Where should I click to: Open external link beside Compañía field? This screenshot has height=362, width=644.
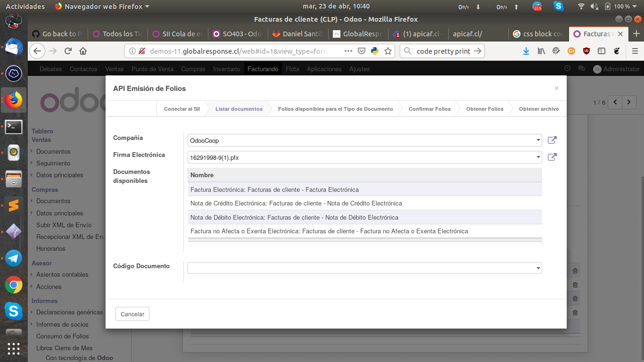click(x=552, y=140)
